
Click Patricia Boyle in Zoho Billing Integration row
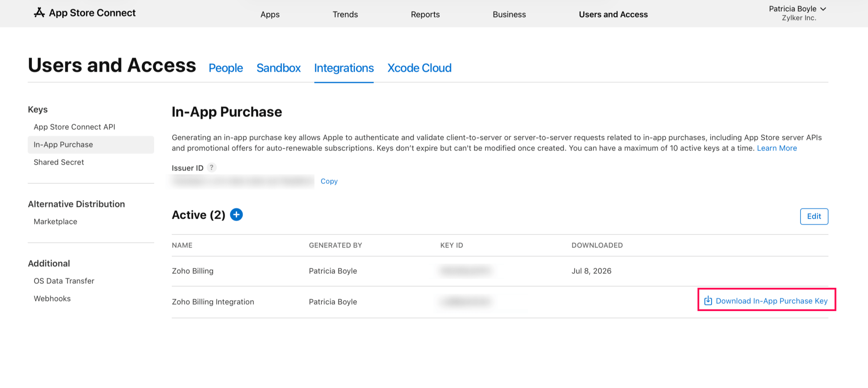(332, 302)
